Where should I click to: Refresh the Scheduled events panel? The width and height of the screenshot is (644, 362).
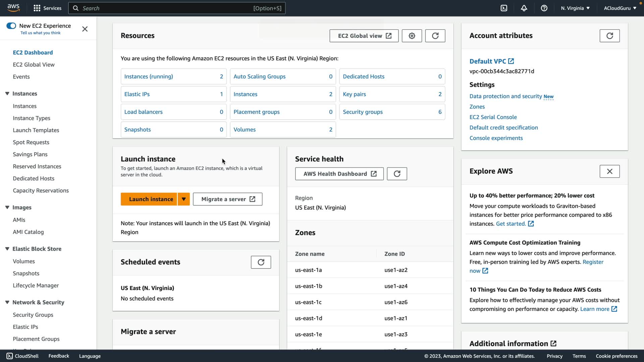(x=261, y=262)
